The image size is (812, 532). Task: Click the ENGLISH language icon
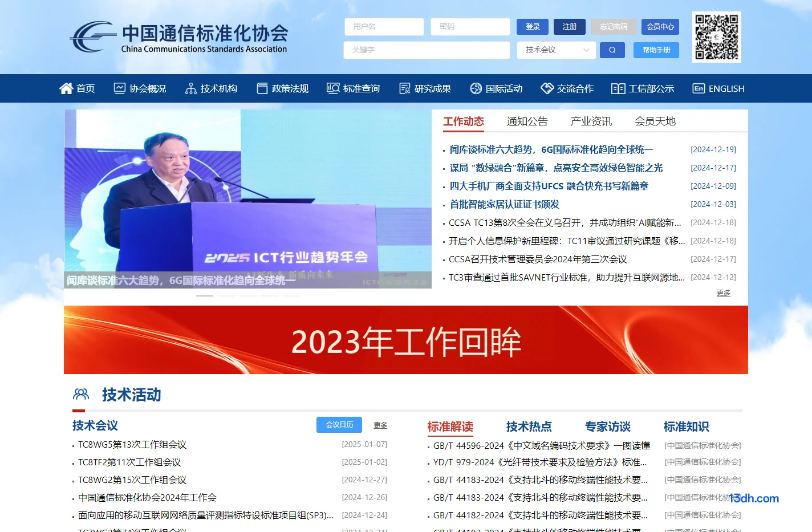point(699,88)
